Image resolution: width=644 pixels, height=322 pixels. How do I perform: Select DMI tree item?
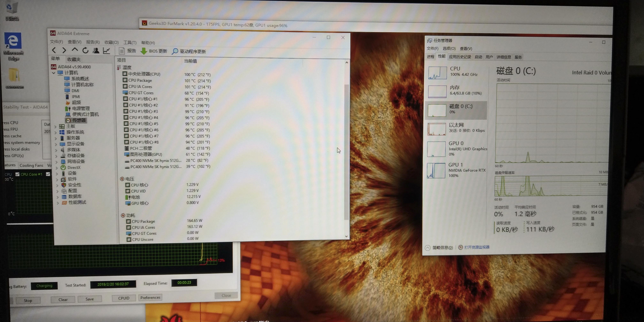pos(72,91)
